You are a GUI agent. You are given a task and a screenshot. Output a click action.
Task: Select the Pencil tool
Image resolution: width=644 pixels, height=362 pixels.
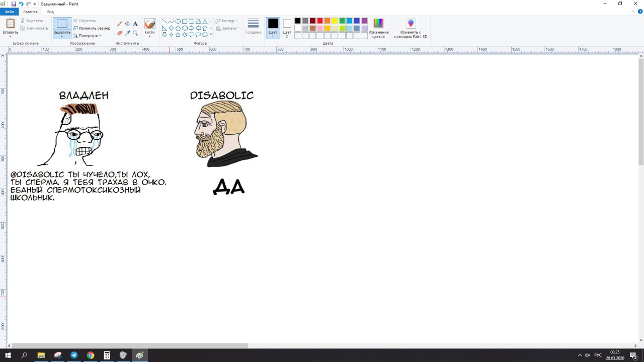[x=119, y=24]
